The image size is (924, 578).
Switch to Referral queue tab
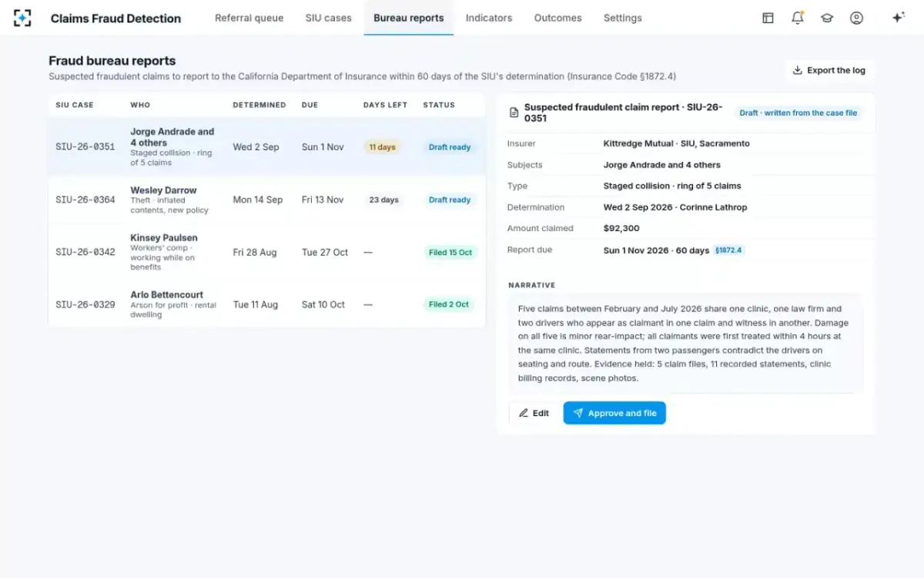[249, 18]
